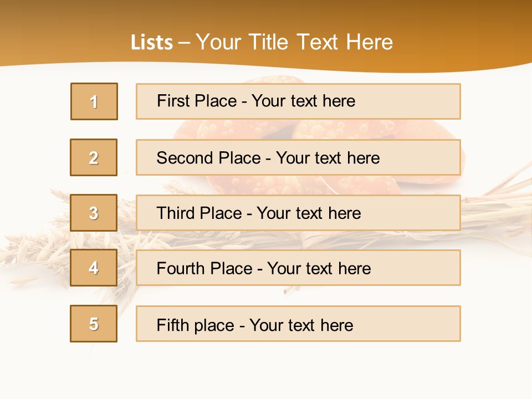Image resolution: width=532 pixels, height=399 pixels.
Task: Click the number 3 square
Action: pyautogui.click(x=94, y=213)
